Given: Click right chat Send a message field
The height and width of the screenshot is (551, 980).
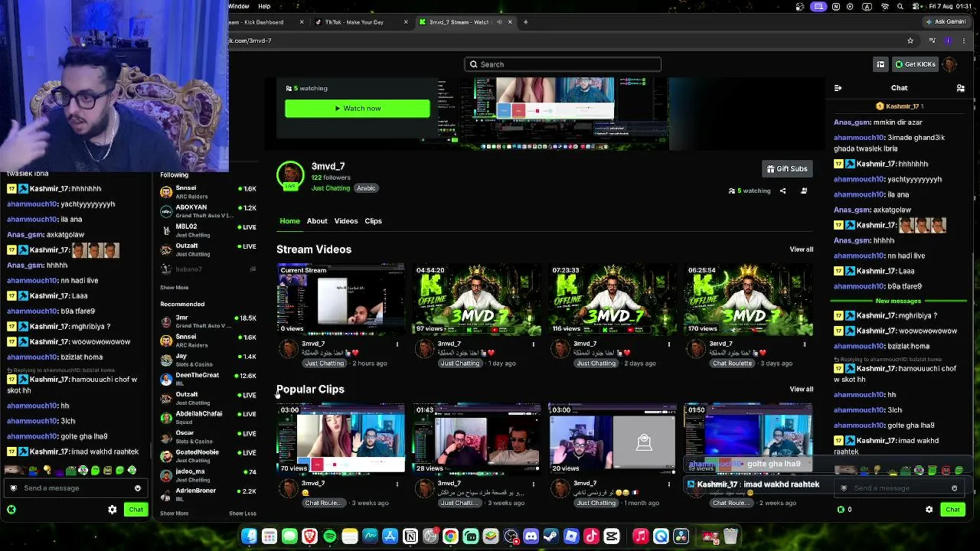Looking at the screenshot, I should pyautogui.click(x=900, y=488).
